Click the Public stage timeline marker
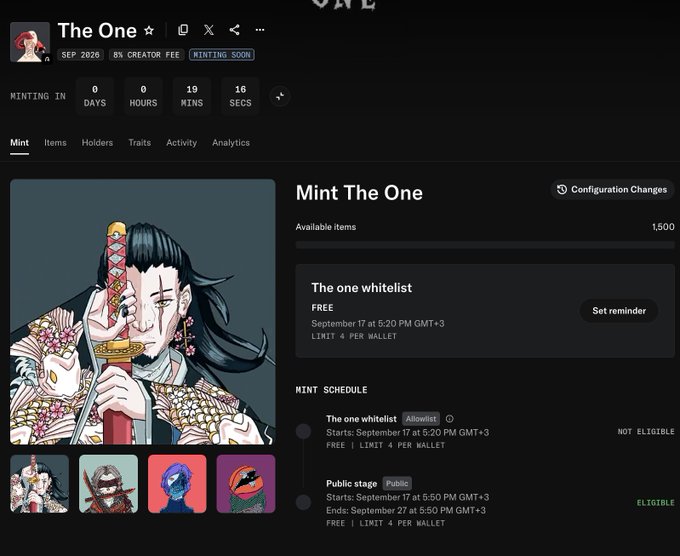This screenshot has width=680, height=556. click(x=304, y=502)
